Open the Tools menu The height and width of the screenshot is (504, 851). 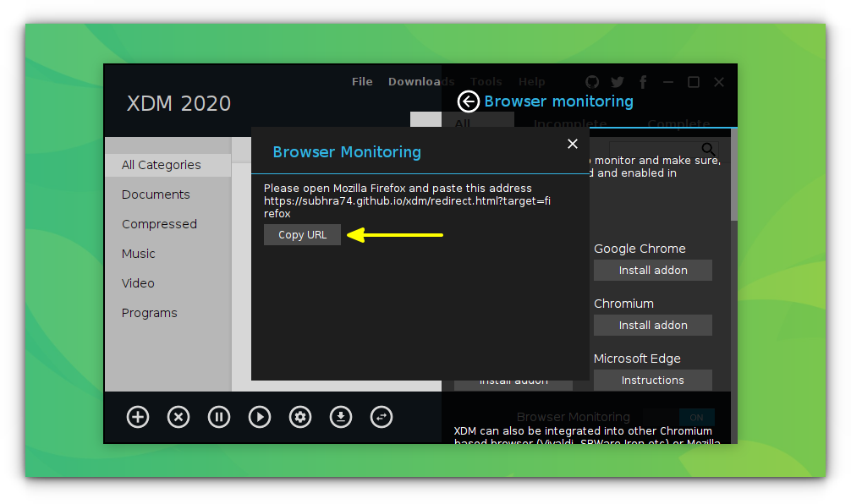pos(486,81)
